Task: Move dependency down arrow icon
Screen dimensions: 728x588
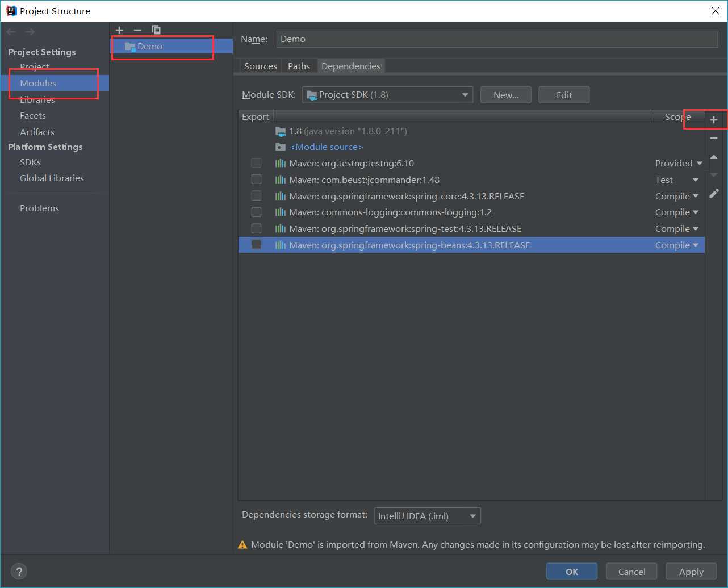Action: coord(714,175)
